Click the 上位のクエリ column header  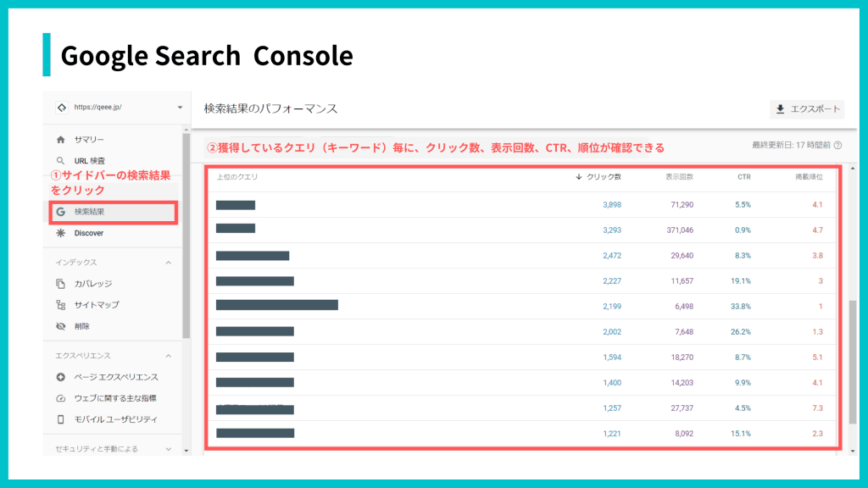pyautogui.click(x=237, y=177)
